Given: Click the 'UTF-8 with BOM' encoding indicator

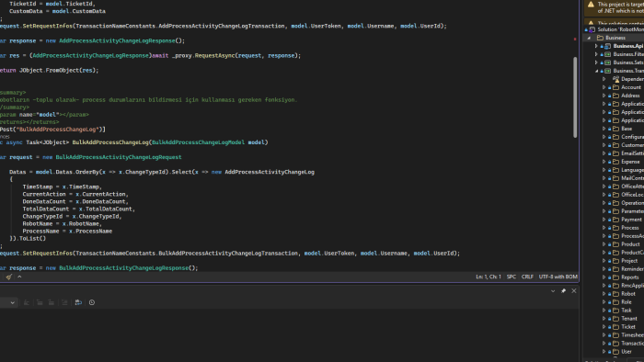Looking at the screenshot, I should pos(558,277).
